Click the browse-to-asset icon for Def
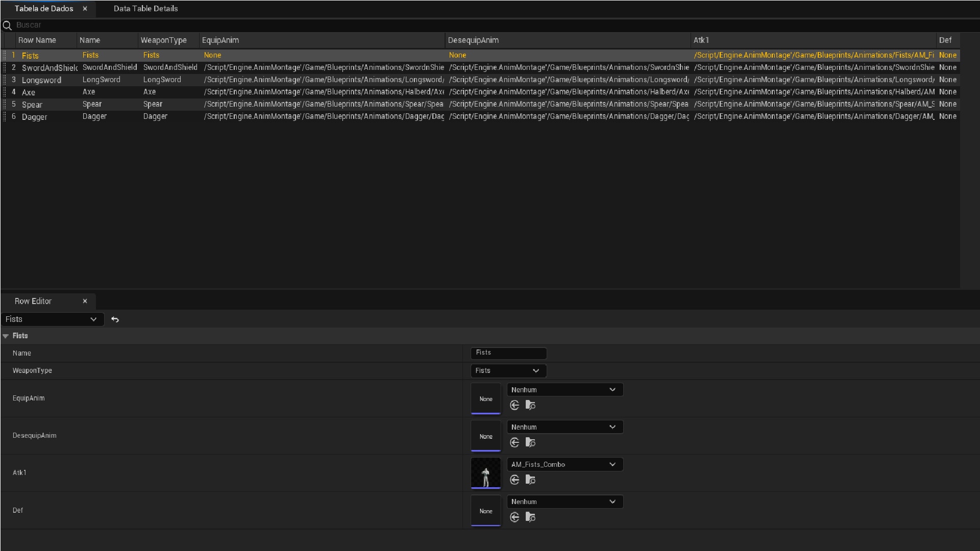Image resolution: width=980 pixels, height=551 pixels. (531, 517)
